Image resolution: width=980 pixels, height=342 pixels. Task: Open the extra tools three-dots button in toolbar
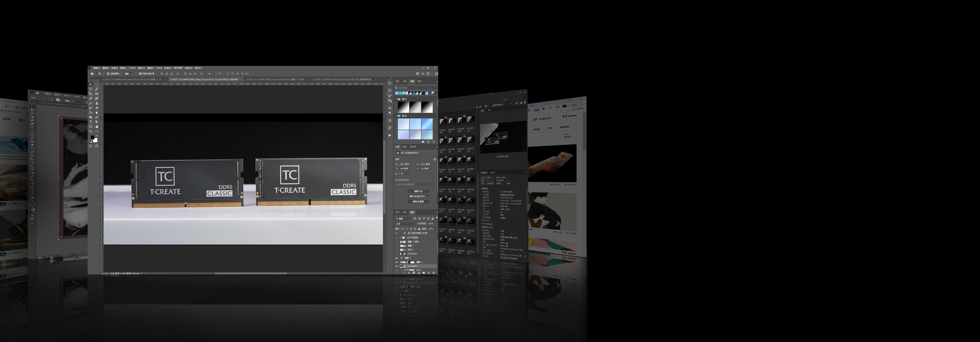click(96, 131)
